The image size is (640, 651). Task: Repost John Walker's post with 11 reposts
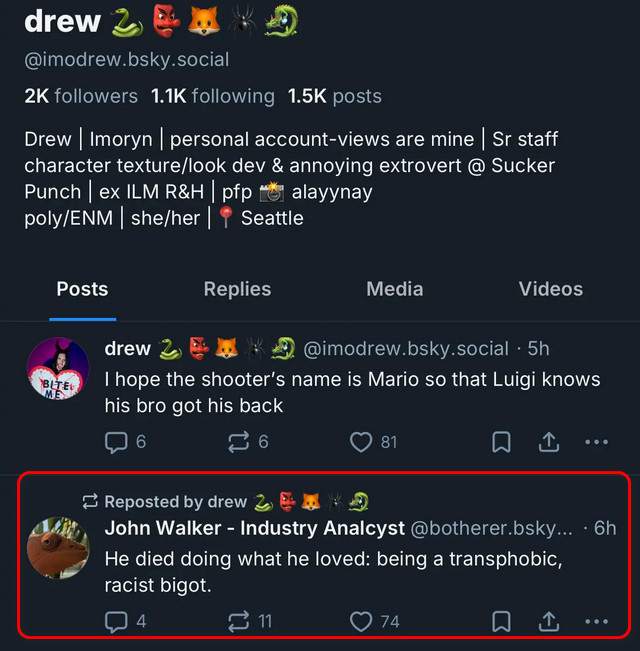tap(240, 621)
